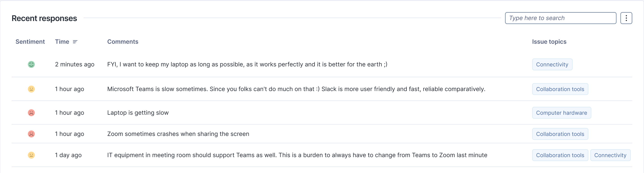
Task: Open the Zoom sometimes crashes comment row
Action: [178, 134]
